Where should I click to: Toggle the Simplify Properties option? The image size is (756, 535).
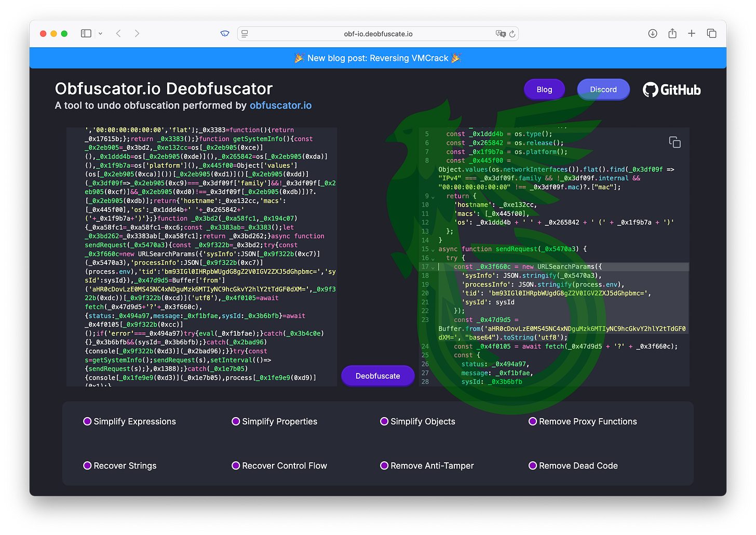coord(236,421)
